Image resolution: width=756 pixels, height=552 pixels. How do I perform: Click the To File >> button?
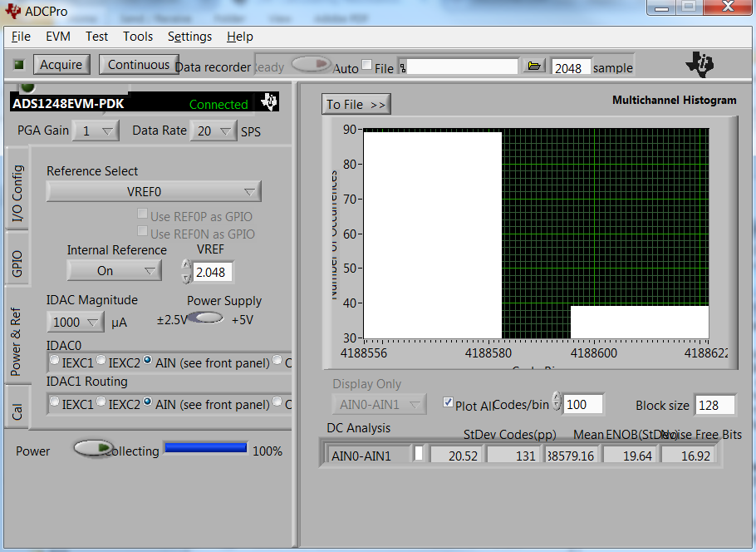[x=356, y=104]
